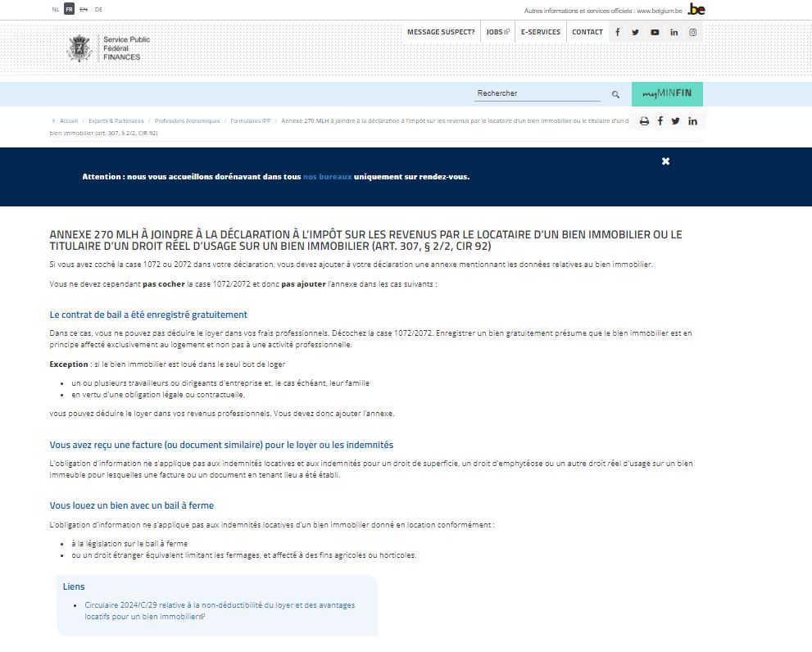
Task: Open the CONTACT menu item
Action: pyautogui.click(x=587, y=31)
